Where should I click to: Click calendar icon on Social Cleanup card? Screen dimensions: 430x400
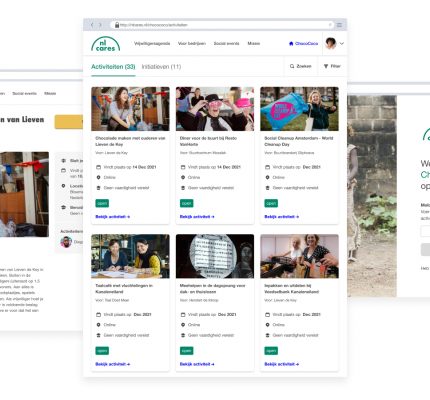[267, 167]
